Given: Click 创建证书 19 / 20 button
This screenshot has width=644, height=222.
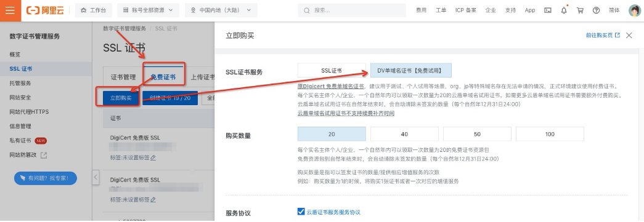Looking at the screenshot, I should [x=170, y=98].
